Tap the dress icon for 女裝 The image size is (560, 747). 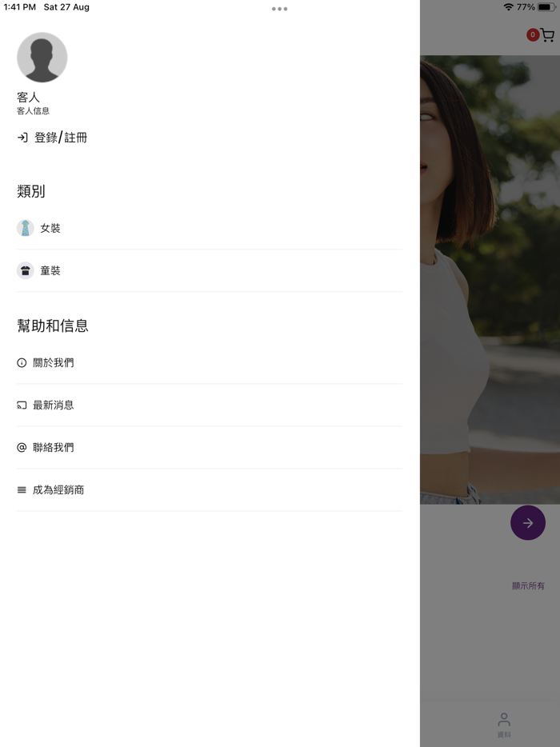[26, 228]
